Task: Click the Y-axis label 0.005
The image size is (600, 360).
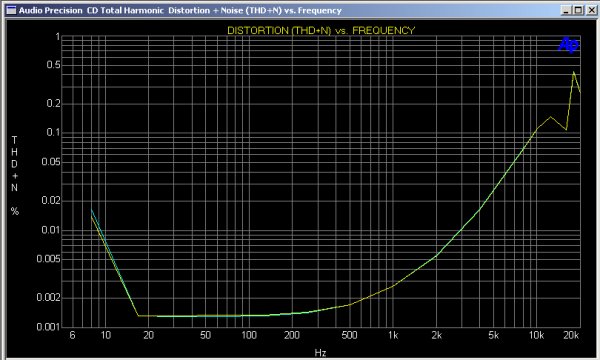Action: click(49, 259)
